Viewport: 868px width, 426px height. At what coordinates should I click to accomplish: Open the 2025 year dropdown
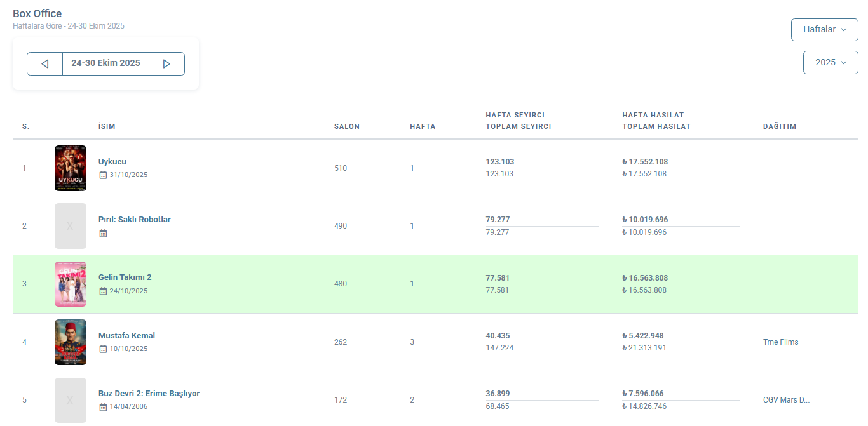click(831, 62)
